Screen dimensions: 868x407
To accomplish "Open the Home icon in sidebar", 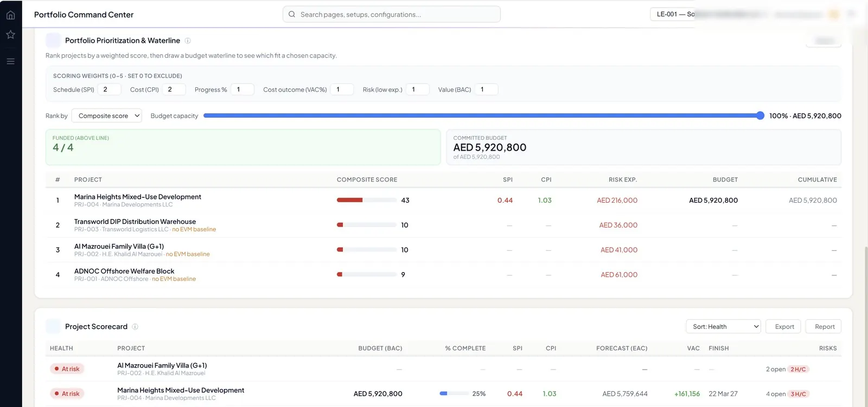I will pyautogui.click(x=10, y=15).
